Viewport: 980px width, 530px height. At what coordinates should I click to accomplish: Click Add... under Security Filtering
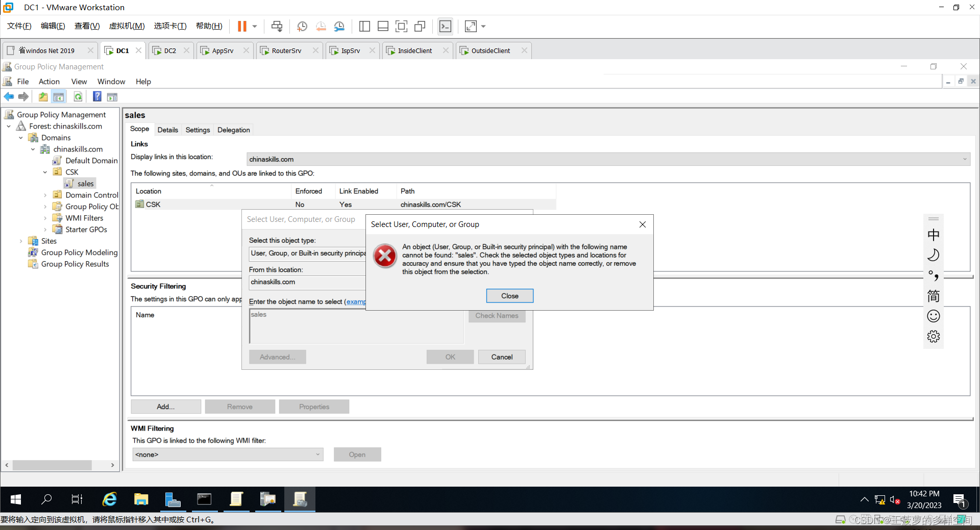166,407
